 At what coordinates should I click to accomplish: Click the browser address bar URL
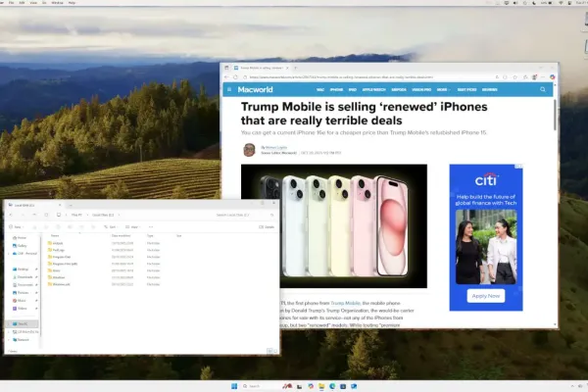[x=341, y=77]
